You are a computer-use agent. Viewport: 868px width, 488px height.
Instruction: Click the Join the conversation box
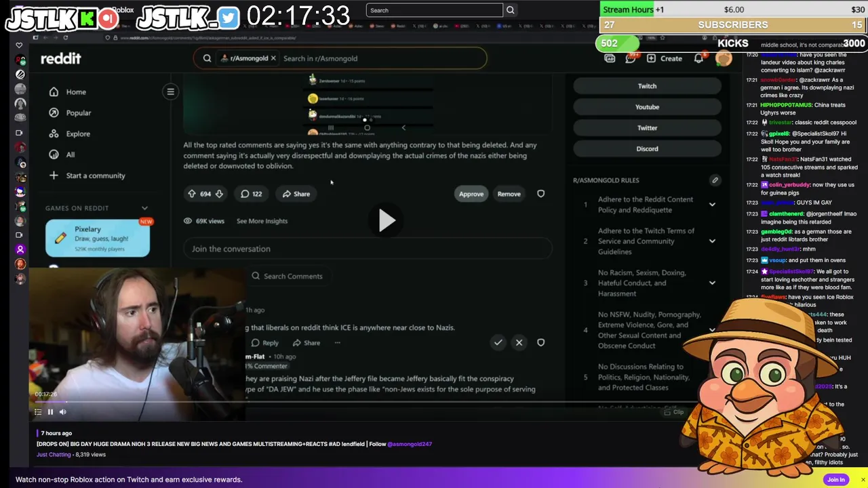(x=368, y=249)
